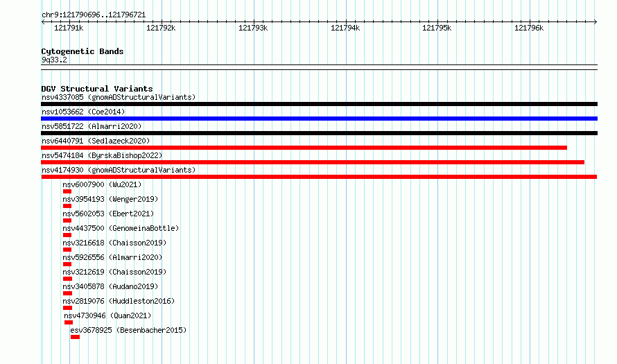This screenshot has height=364, width=617.
Task: Click the label nsv1053662 (Coe2014)
Action: point(83,112)
